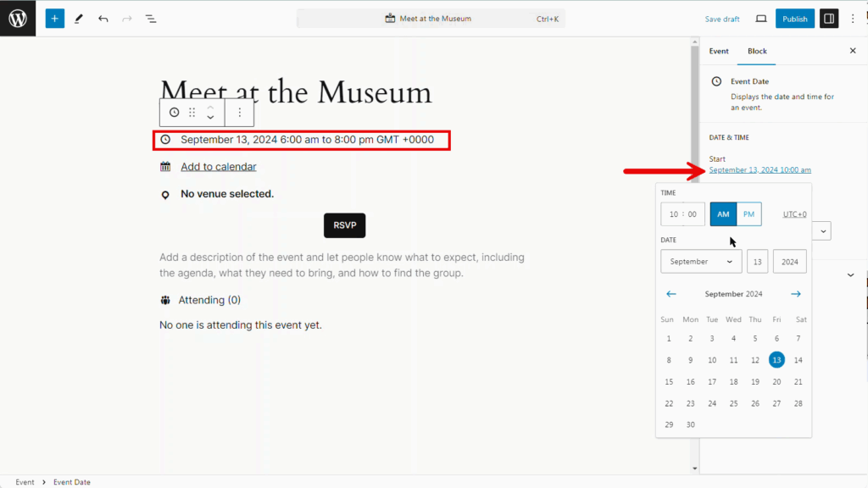
Task: Click the Preview device icon
Action: coord(760,19)
